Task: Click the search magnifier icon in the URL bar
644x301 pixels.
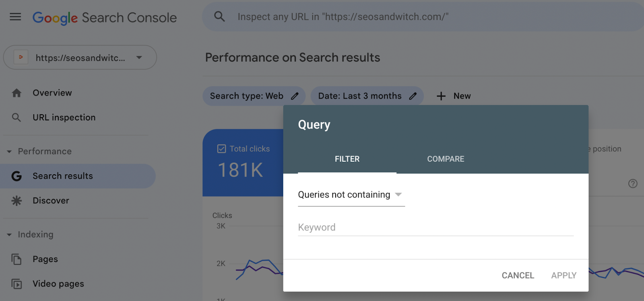Action: (x=219, y=16)
